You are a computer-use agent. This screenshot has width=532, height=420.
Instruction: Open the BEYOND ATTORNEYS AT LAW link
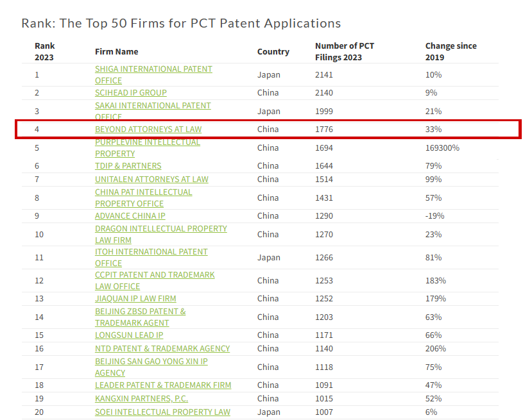click(148, 129)
